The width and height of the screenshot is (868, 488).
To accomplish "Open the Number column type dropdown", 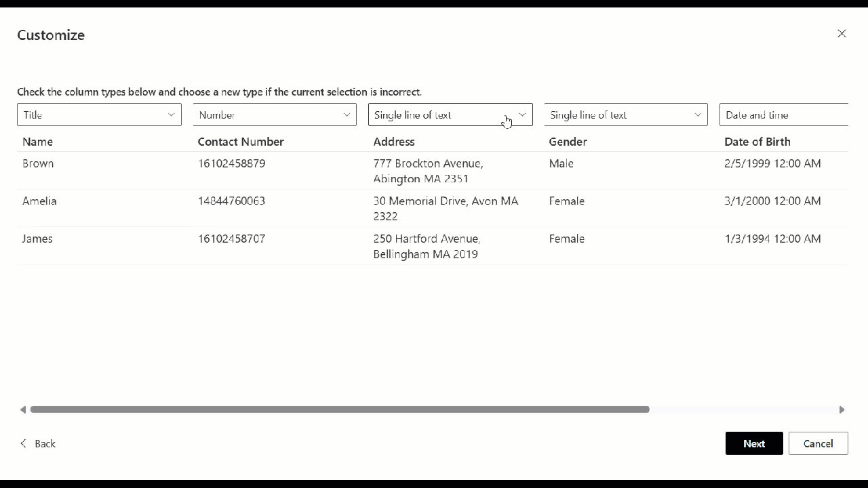I will point(274,115).
